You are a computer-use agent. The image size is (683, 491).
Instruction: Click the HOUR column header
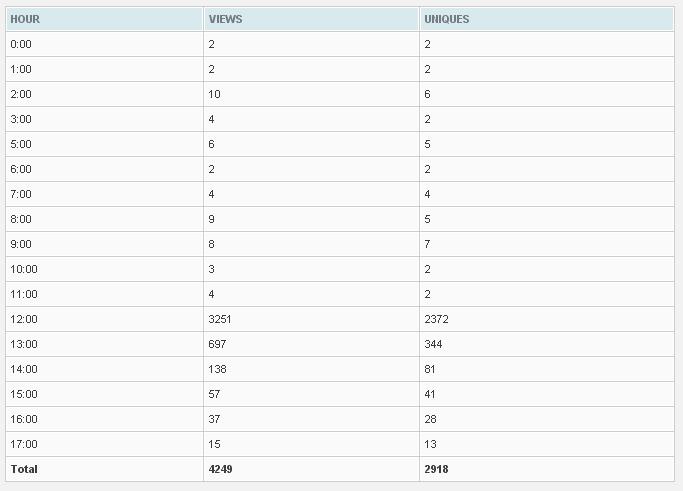tap(25, 19)
